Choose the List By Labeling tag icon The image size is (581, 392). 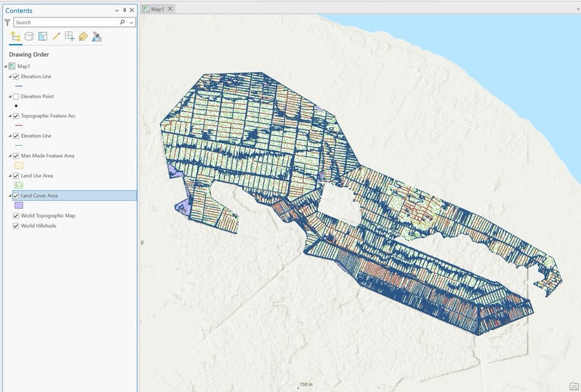83,37
